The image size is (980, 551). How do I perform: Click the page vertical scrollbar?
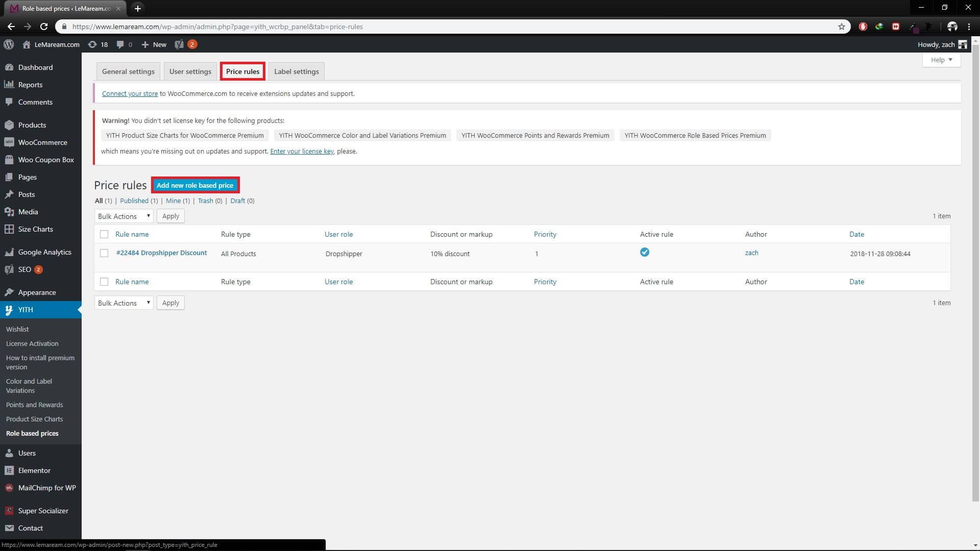coord(975,273)
